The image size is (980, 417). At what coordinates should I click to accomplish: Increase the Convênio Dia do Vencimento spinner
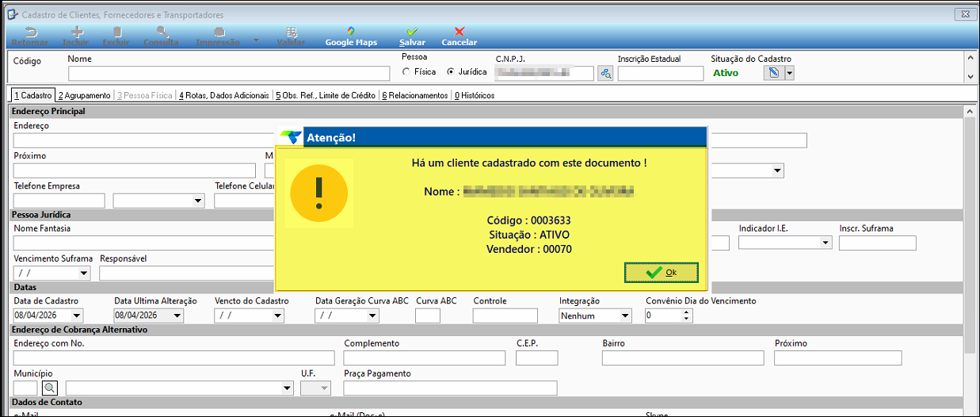(x=686, y=312)
